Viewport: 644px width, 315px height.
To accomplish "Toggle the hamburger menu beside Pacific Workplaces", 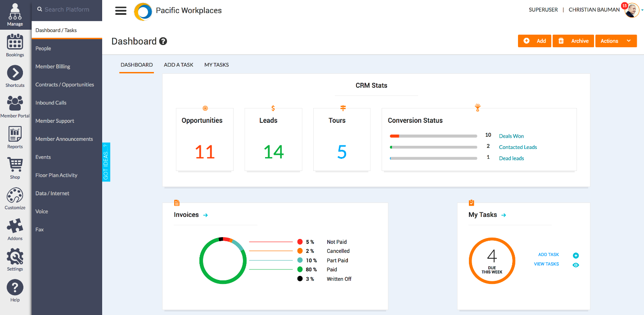I will [121, 10].
